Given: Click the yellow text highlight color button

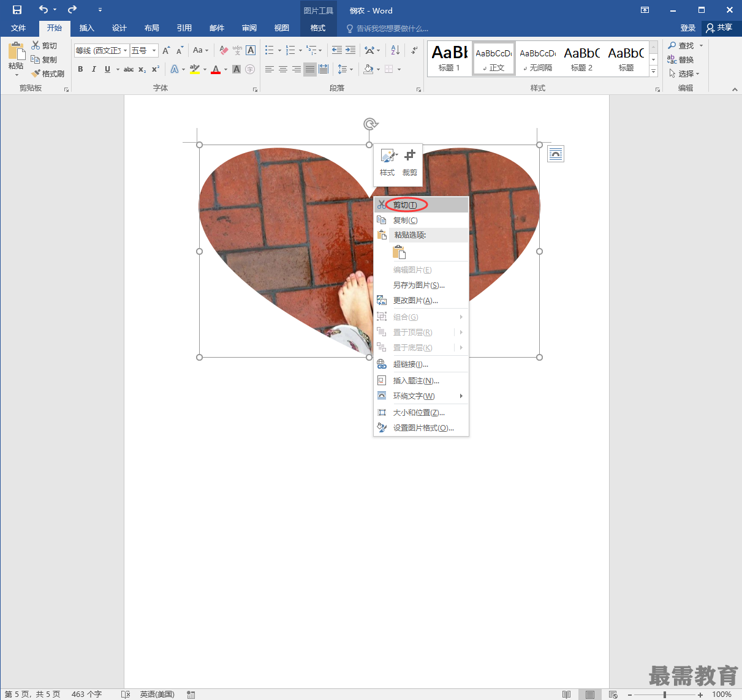Looking at the screenshot, I should click(x=195, y=69).
